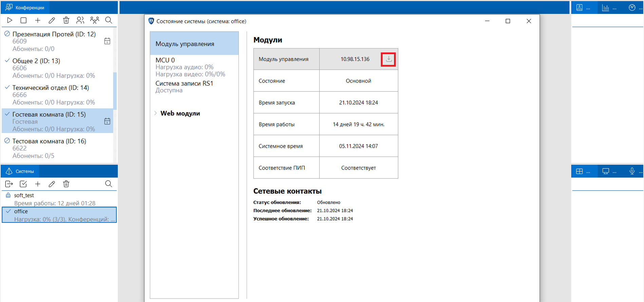Maximize the Состояние системы window
644x302 pixels.
point(508,21)
